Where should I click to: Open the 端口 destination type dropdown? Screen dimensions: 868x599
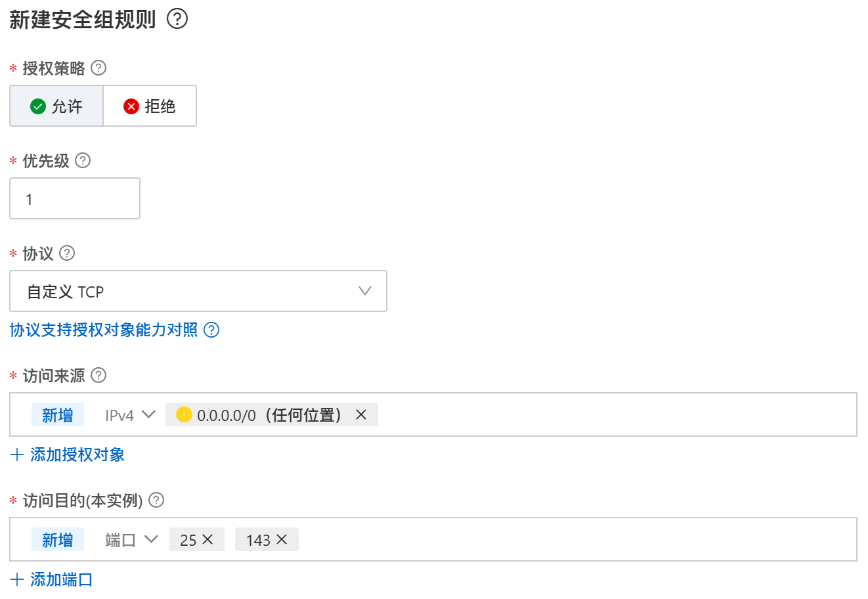[131, 540]
